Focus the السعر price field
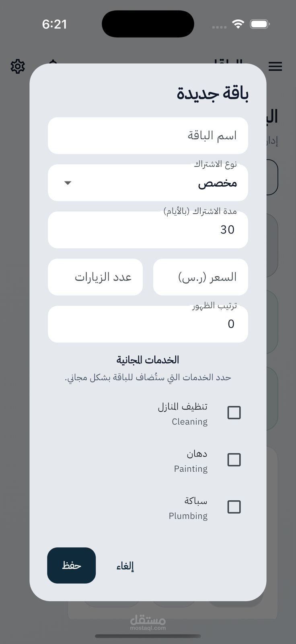The height and width of the screenshot is (644, 296). 201,277
